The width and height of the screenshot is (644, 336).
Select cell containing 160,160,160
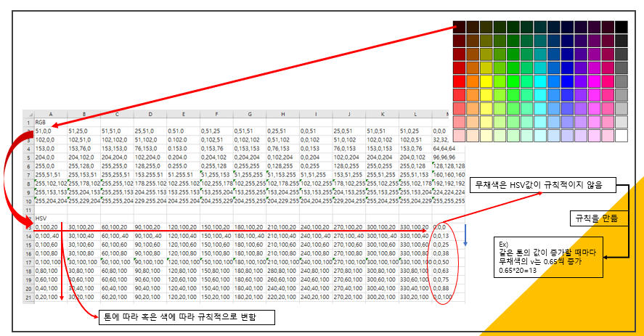point(449,175)
